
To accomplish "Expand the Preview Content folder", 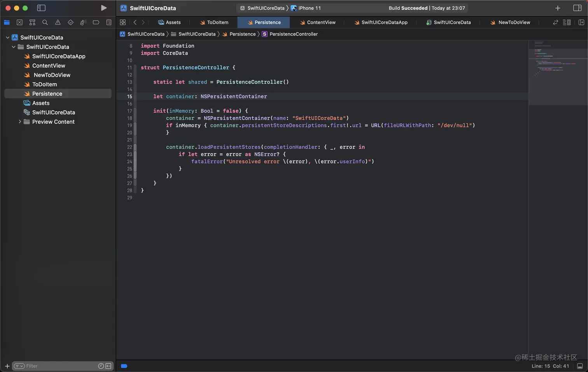I will pyautogui.click(x=20, y=122).
